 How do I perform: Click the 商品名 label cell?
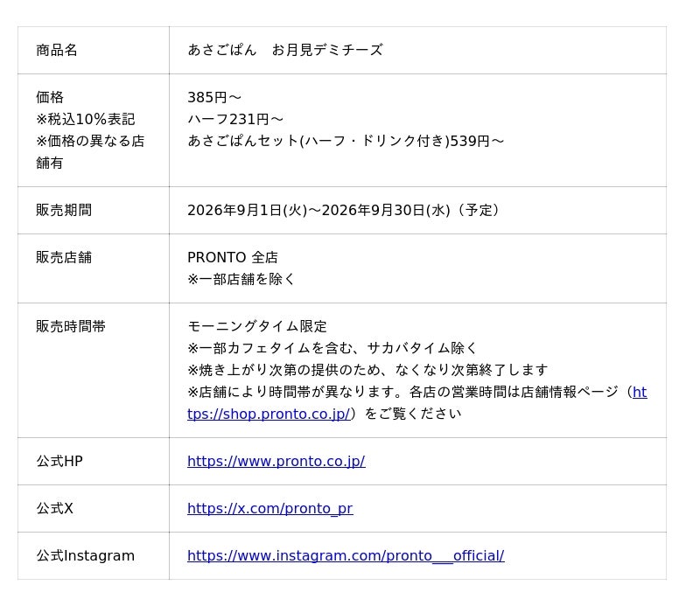click(x=94, y=50)
